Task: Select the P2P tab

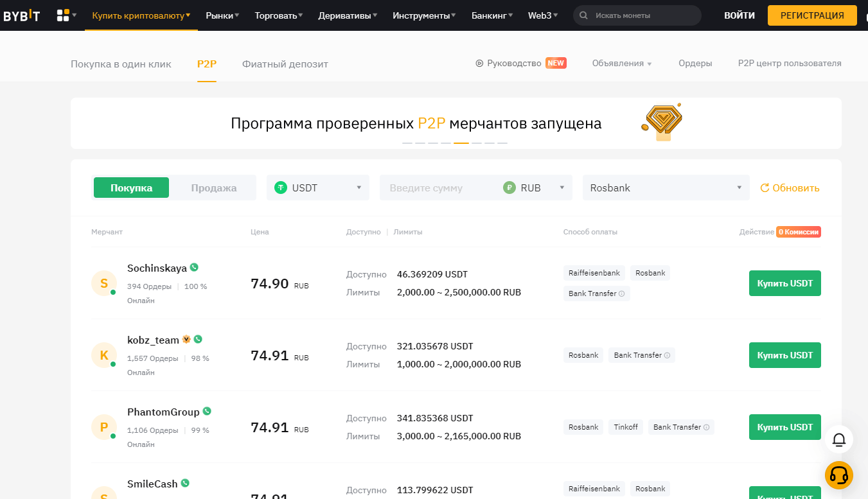Action: click(x=207, y=64)
